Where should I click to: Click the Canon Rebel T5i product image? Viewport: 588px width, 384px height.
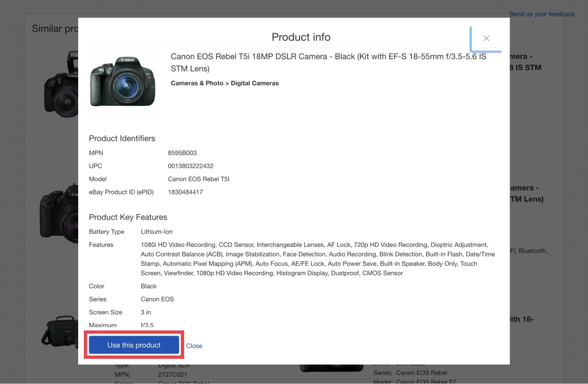pos(123,81)
